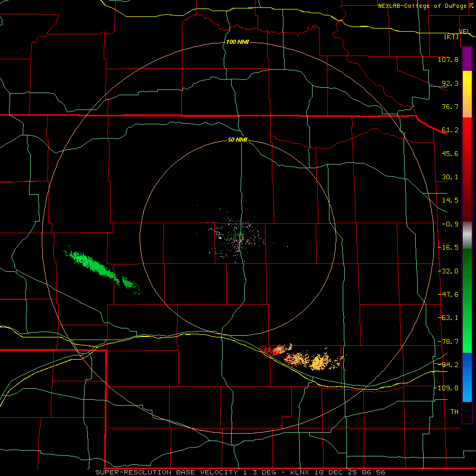This screenshot has width=476, height=476.
Task: Select the 61.2 scale value
Action: tap(450, 130)
